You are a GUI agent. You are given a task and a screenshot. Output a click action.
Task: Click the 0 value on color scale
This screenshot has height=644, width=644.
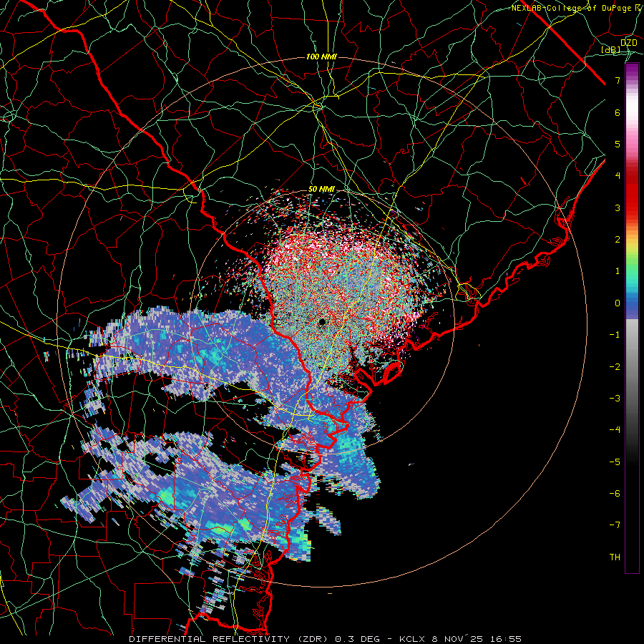coord(618,303)
